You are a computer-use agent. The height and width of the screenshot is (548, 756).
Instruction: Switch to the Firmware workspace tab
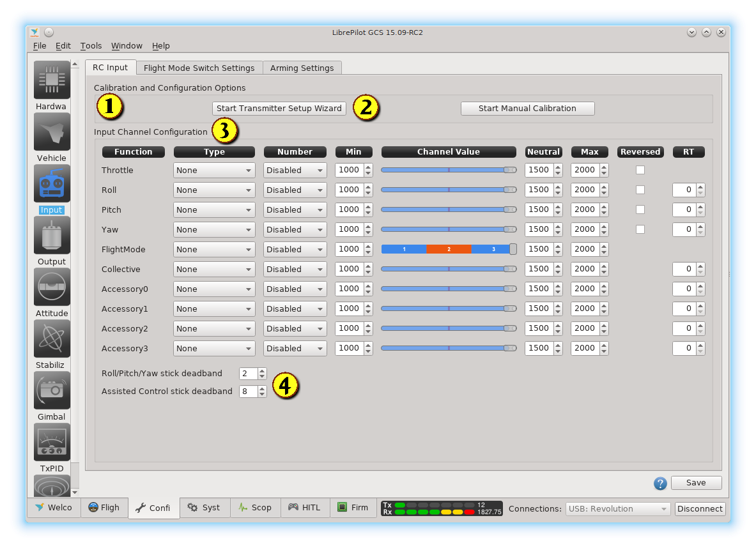tap(353, 508)
